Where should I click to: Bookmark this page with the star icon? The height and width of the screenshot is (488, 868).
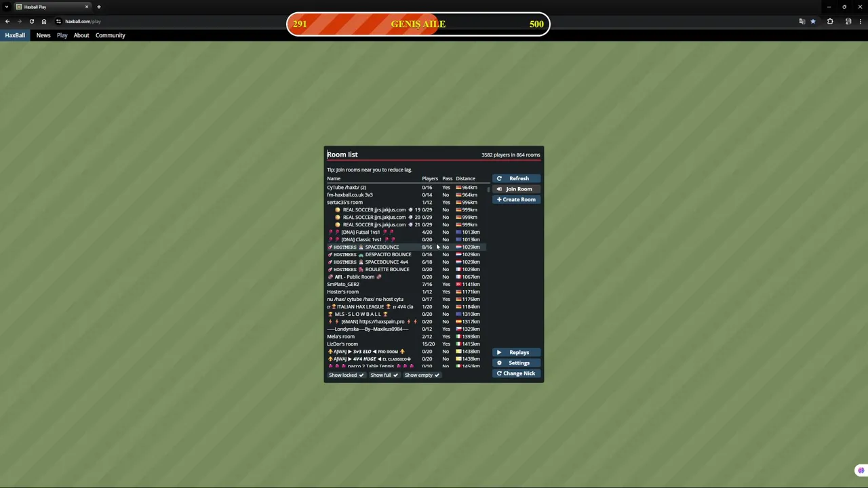pyautogui.click(x=812, y=21)
